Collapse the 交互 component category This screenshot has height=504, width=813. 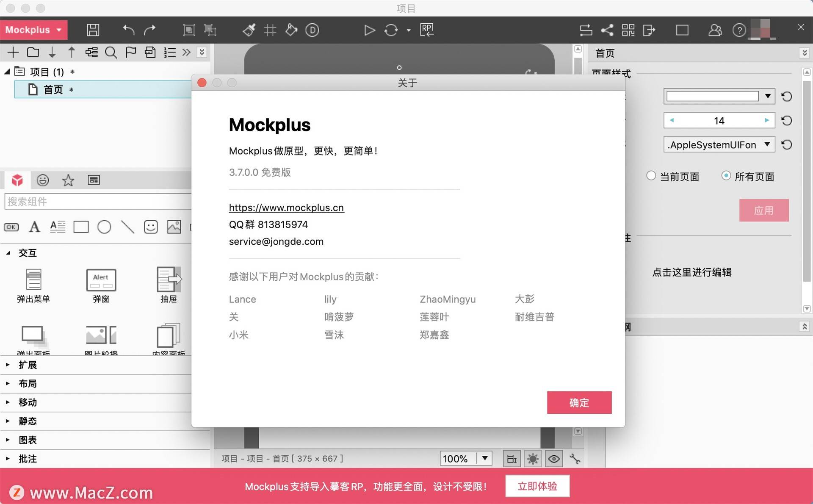click(8, 253)
